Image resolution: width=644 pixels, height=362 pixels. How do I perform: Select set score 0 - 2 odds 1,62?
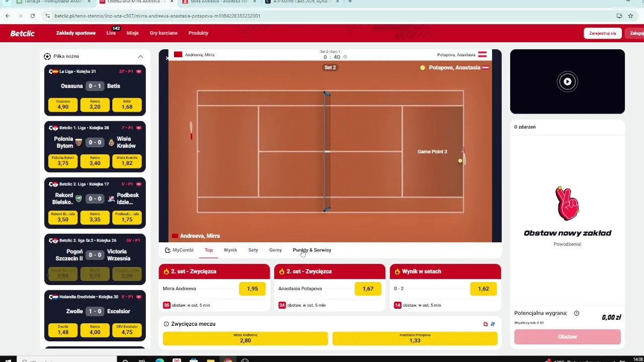(484, 289)
